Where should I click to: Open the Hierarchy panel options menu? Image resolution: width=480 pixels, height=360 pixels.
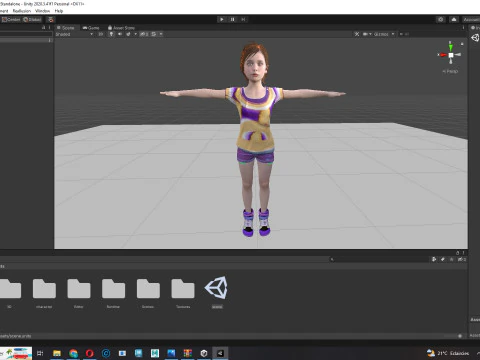(50, 27)
